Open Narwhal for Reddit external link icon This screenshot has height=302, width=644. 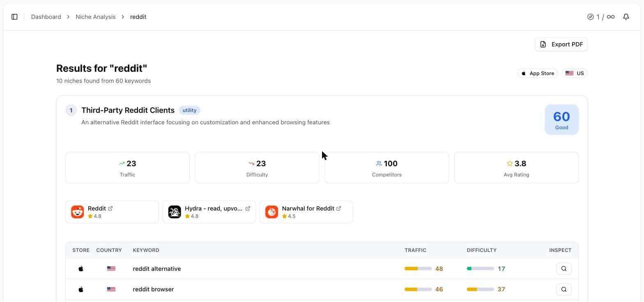(x=338, y=208)
